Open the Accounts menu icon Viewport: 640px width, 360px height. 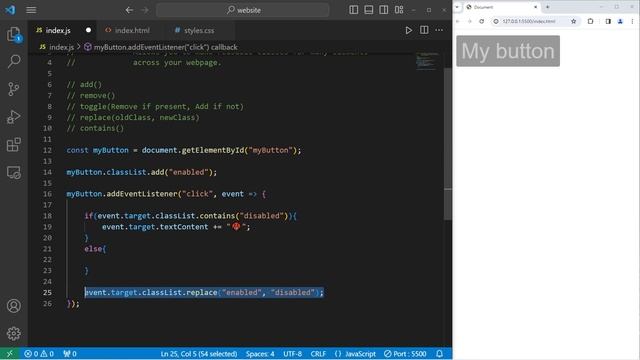coord(13,306)
